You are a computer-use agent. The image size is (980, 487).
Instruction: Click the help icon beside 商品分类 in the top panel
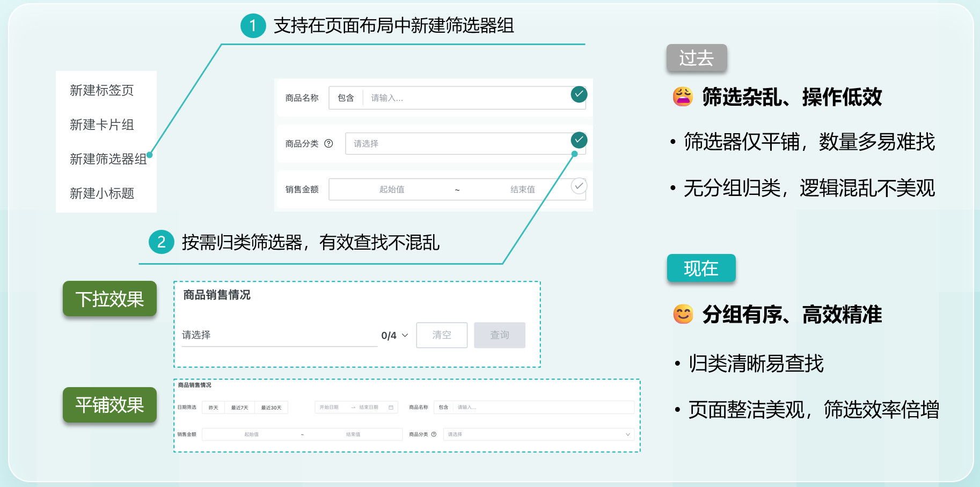(329, 143)
